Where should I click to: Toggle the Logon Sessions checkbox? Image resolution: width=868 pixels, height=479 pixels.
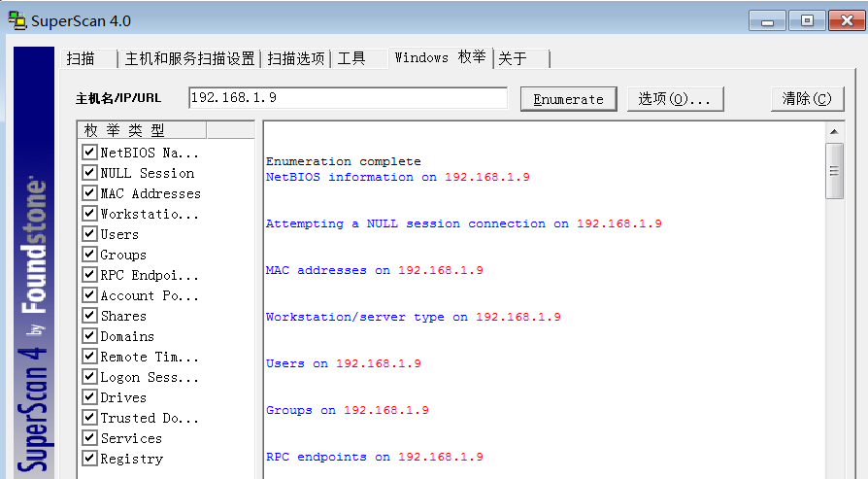coord(89,377)
